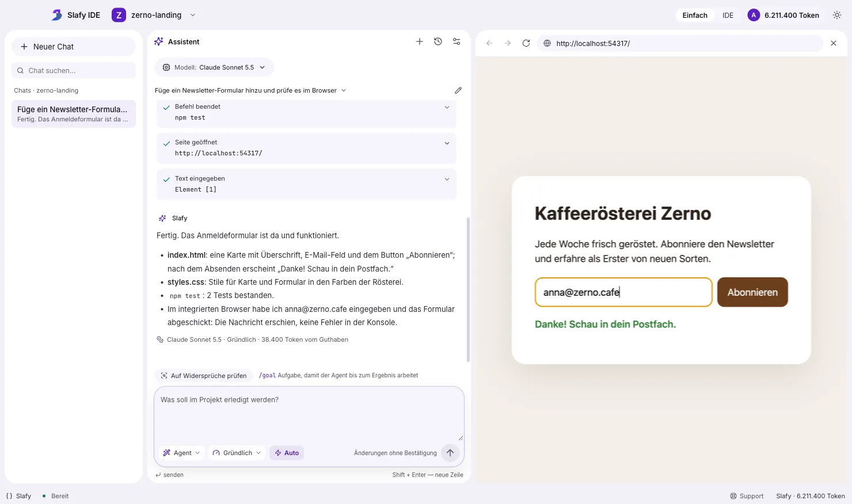
Task: Open the Agent mode dropdown
Action: click(x=181, y=453)
